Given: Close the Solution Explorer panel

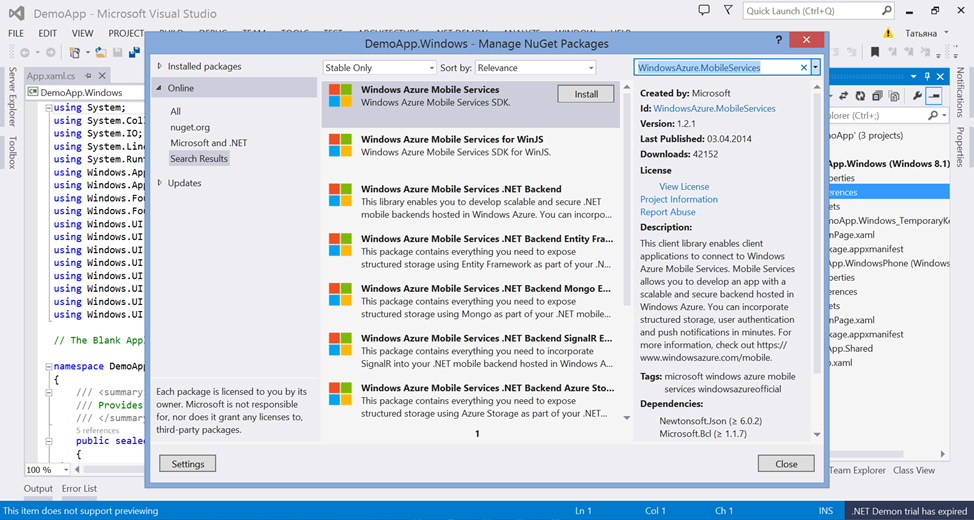Looking at the screenshot, I should (x=940, y=76).
